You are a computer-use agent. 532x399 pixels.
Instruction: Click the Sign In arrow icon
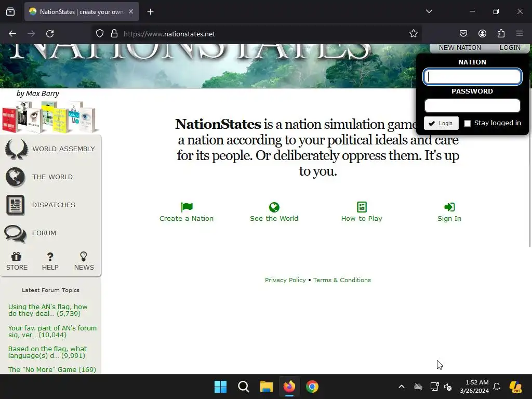[x=449, y=207]
